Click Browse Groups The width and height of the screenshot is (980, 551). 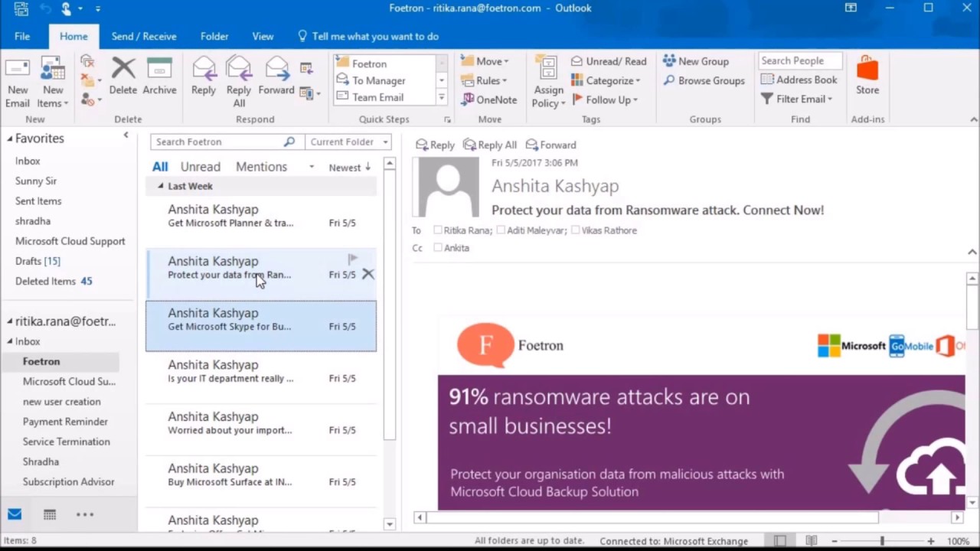click(704, 80)
